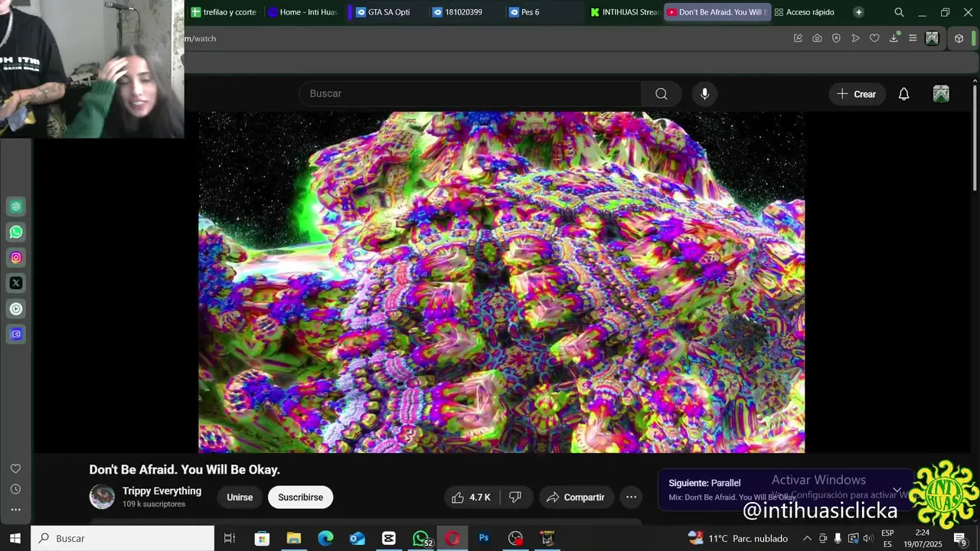The height and width of the screenshot is (551, 980).
Task: Open YouTube account avatar menu
Action: pyautogui.click(x=941, y=94)
